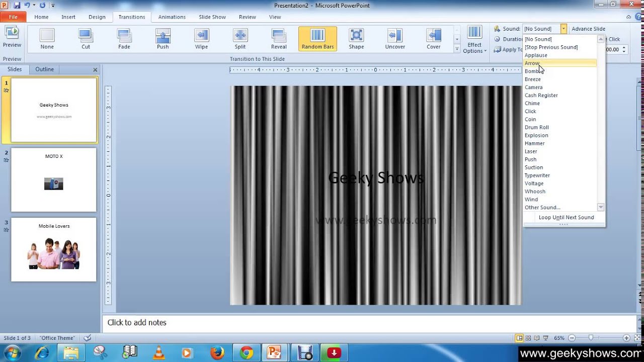Screen dimensions: 644x362
Task: Open Firefox from taskbar
Action: pos(217,353)
